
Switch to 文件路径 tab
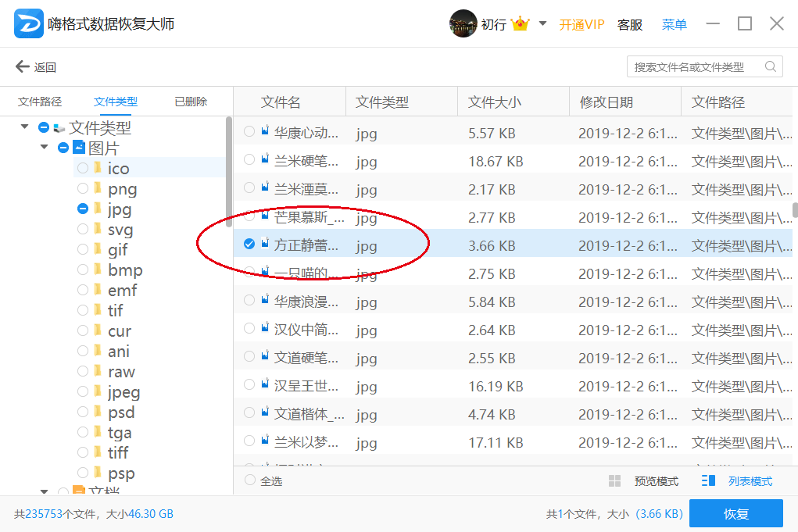pos(40,102)
